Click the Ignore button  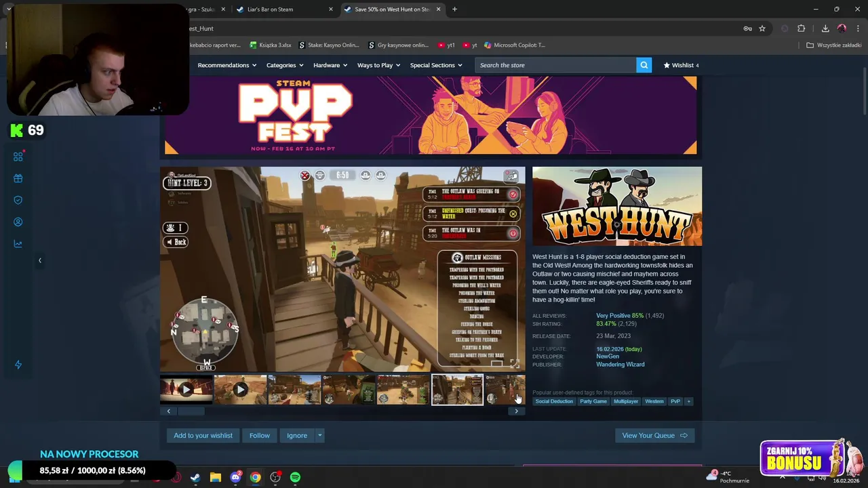click(297, 436)
